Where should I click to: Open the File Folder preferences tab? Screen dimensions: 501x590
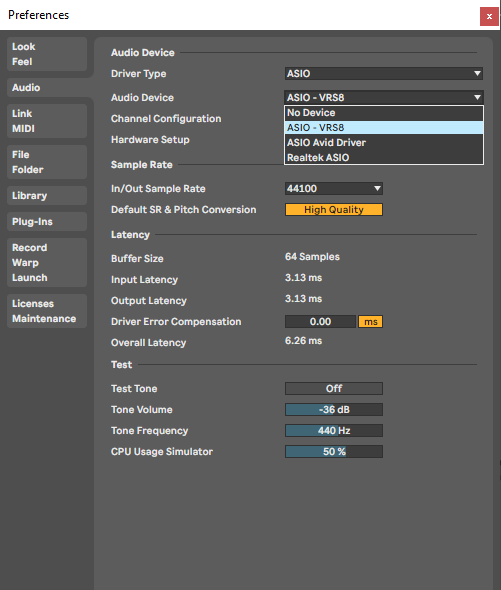click(47, 162)
